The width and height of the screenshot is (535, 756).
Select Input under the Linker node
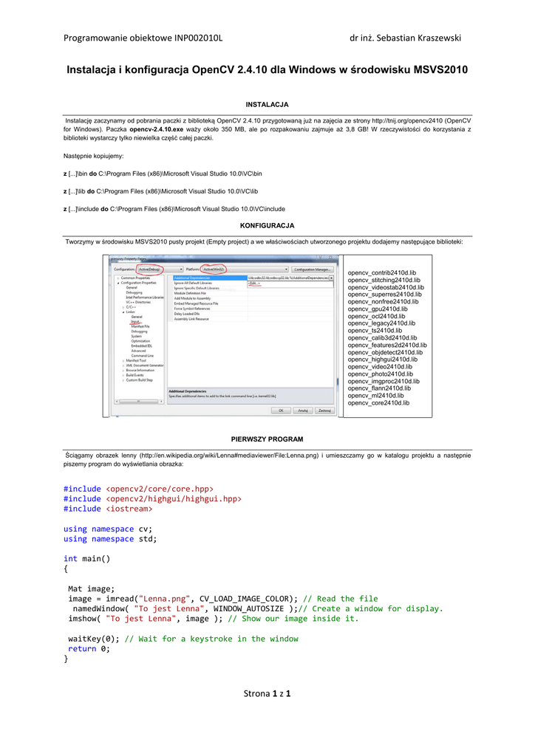click(135, 321)
